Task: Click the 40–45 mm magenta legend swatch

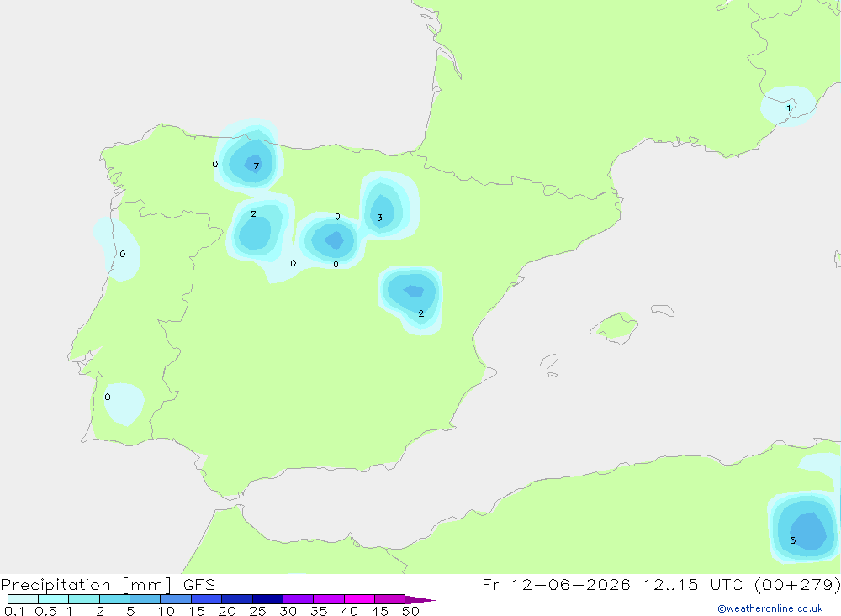Action: (359, 599)
